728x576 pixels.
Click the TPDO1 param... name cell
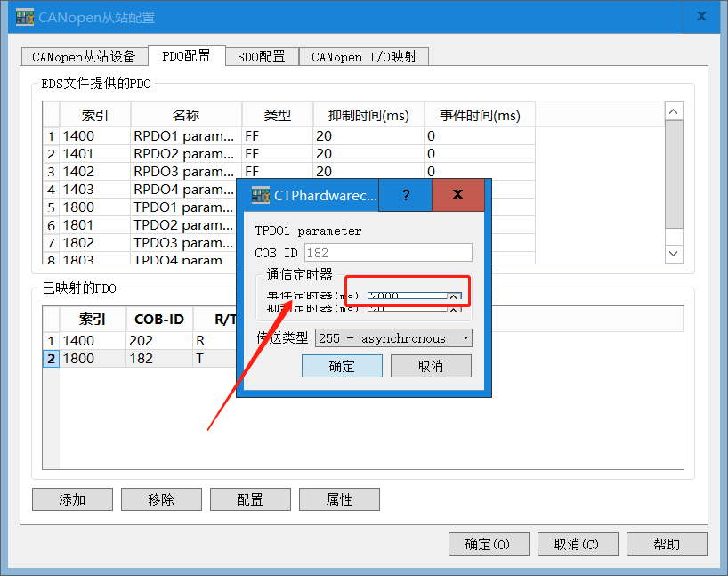point(184,207)
